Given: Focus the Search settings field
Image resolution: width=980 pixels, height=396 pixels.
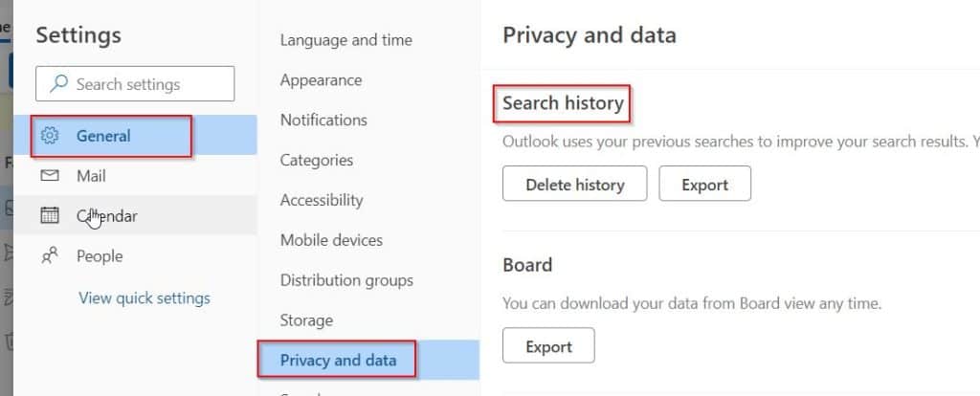Looking at the screenshot, I should coord(135,84).
